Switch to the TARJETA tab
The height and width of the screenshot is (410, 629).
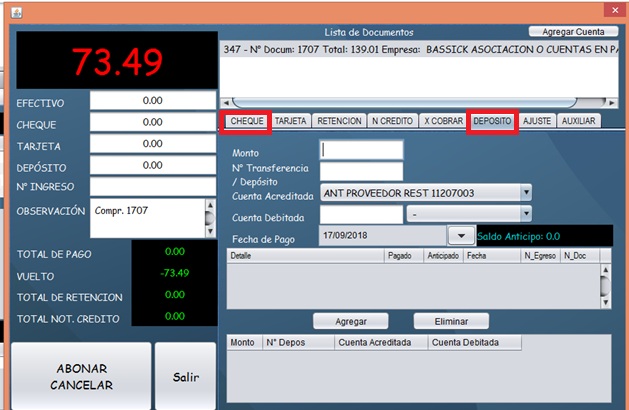[x=291, y=121]
